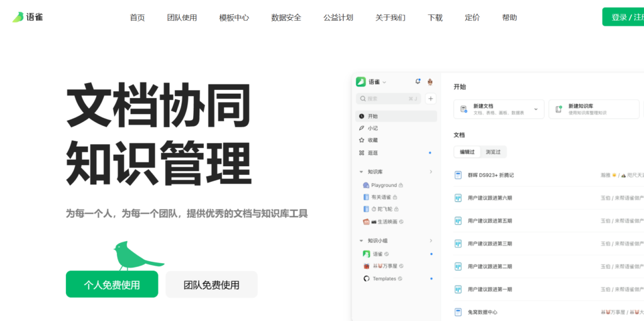Screen dimensions: 644x321
Task: Click the right chevron next to 知识库
Action: click(431, 172)
